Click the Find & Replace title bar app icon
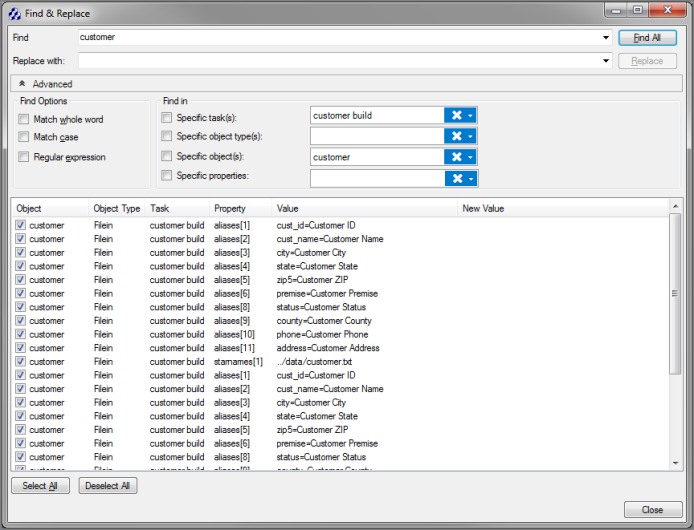 point(14,14)
